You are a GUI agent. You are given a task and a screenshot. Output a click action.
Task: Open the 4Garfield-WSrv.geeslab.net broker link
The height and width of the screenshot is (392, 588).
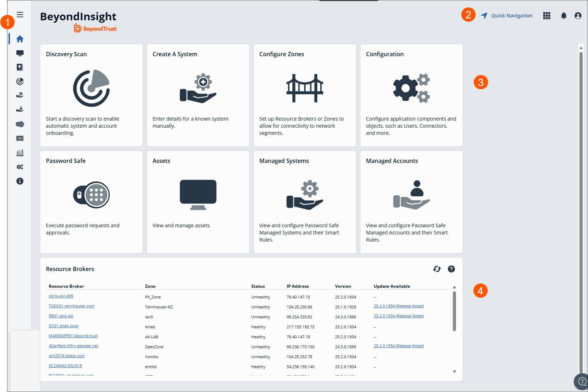73,346
